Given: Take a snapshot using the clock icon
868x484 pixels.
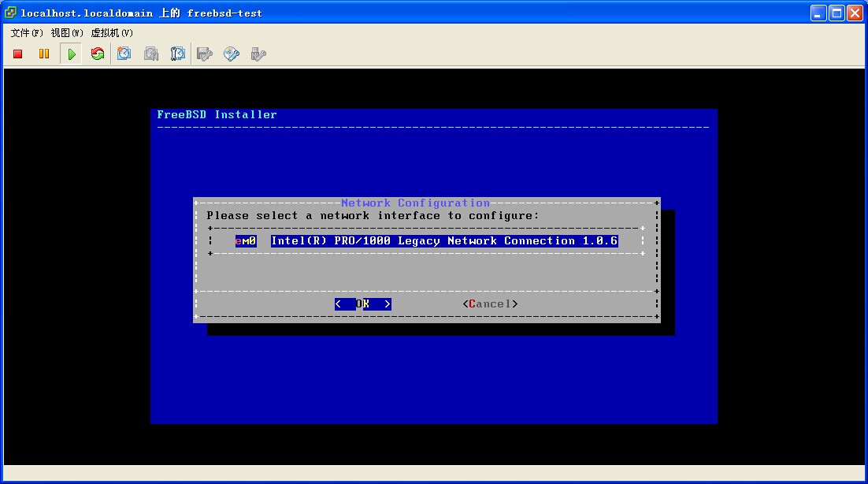Looking at the screenshot, I should [124, 54].
